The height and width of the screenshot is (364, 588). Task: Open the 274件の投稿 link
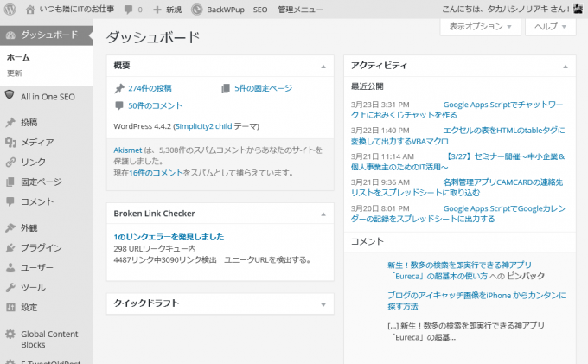150,88
